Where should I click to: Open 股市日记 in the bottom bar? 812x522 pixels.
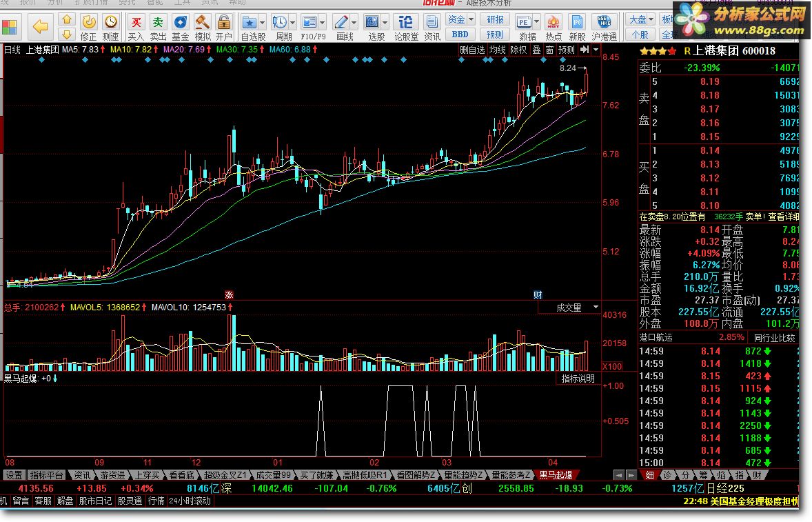[x=95, y=501]
